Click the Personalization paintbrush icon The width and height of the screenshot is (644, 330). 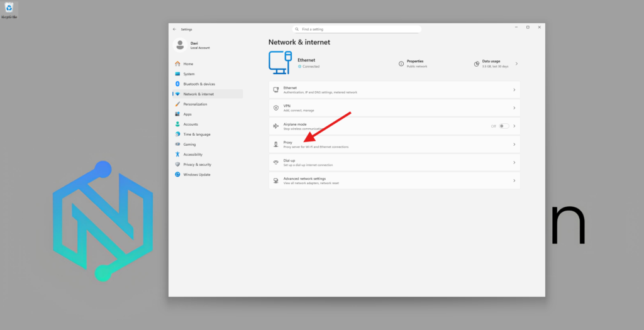tap(177, 104)
